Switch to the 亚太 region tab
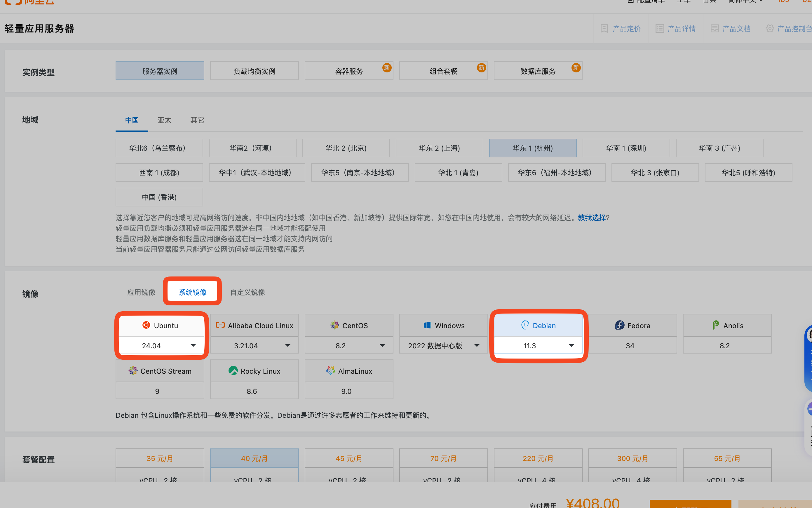This screenshot has height=508, width=812. 165,120
